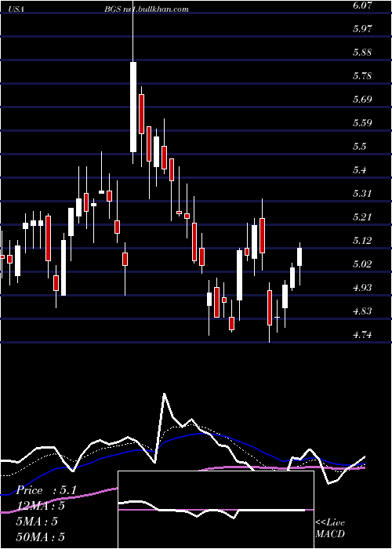
Task: Click the 5.69 price axis label
Action: click(x=361, y=99)
